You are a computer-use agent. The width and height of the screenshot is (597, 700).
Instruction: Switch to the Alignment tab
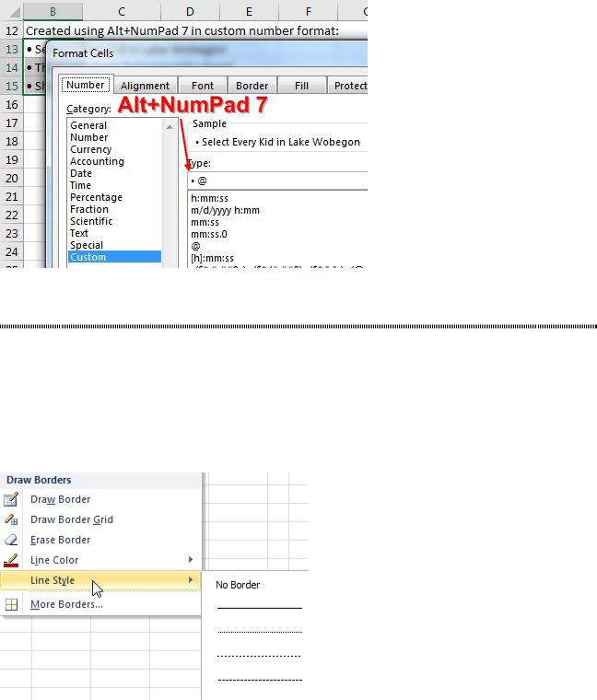pos(146,86)
